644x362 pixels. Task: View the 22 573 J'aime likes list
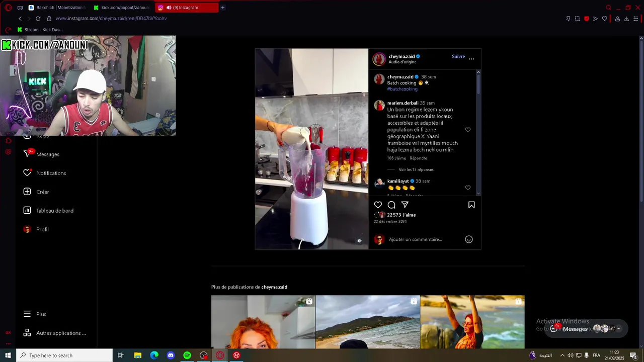pos(401,215)
